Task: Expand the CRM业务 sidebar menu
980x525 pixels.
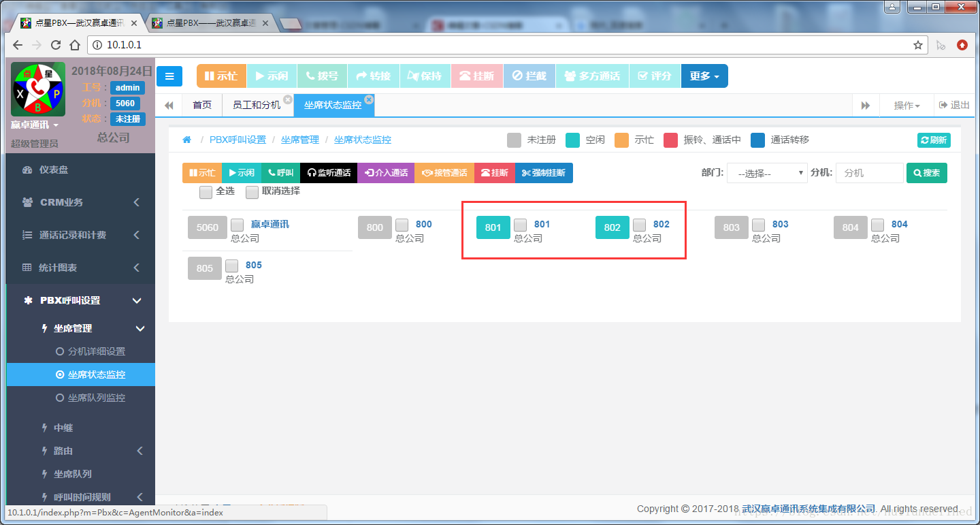Action: click(x=80, y=202)
